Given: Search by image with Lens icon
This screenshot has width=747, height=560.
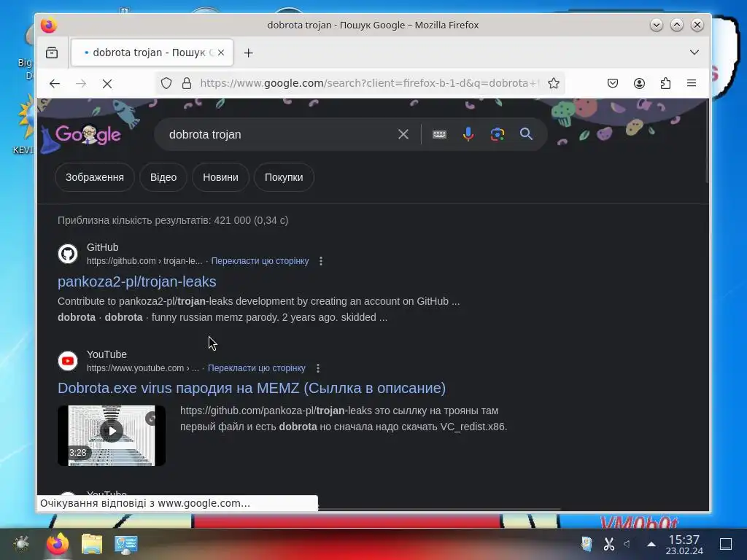Looking at the screenshot, I should click(x=498, y=134).
